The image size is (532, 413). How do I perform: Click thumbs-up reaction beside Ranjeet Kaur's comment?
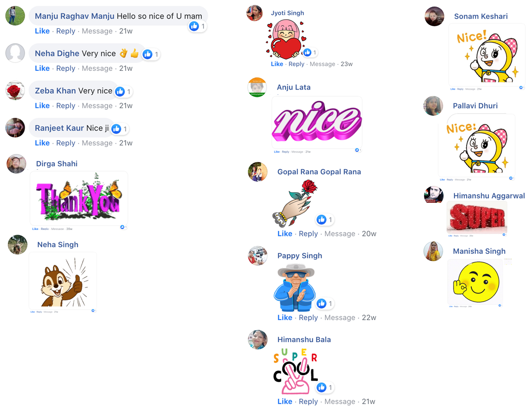[116, 129]
